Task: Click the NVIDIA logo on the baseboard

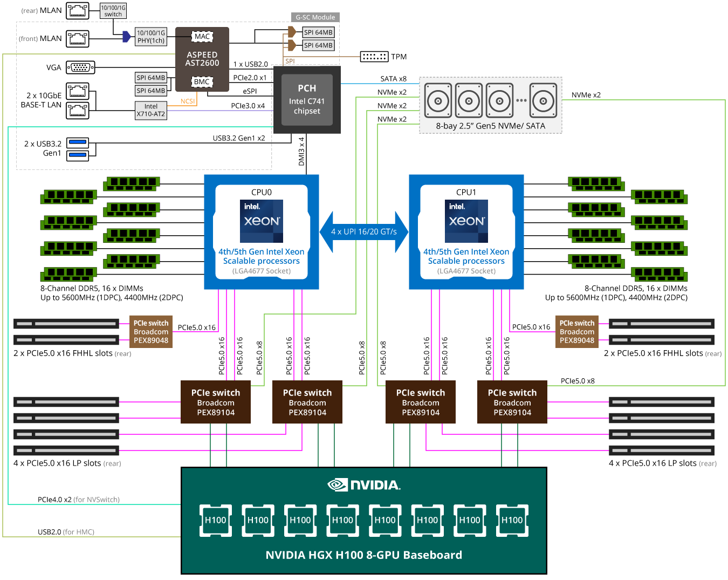Action: point(364,485)
